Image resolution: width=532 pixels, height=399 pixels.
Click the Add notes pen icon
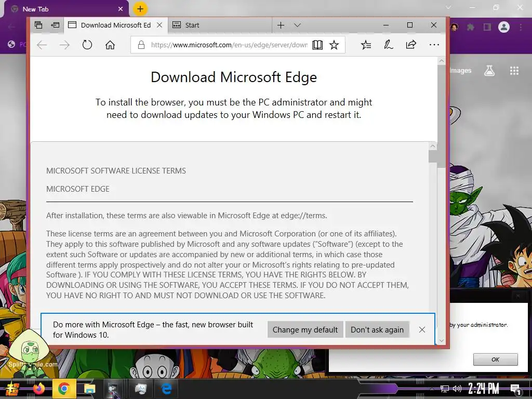(x=388, y=45)
